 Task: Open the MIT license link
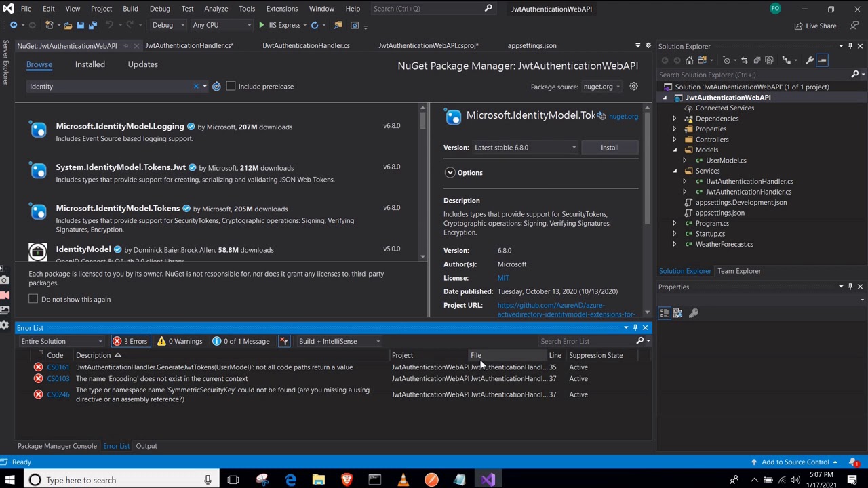[503, 278]
